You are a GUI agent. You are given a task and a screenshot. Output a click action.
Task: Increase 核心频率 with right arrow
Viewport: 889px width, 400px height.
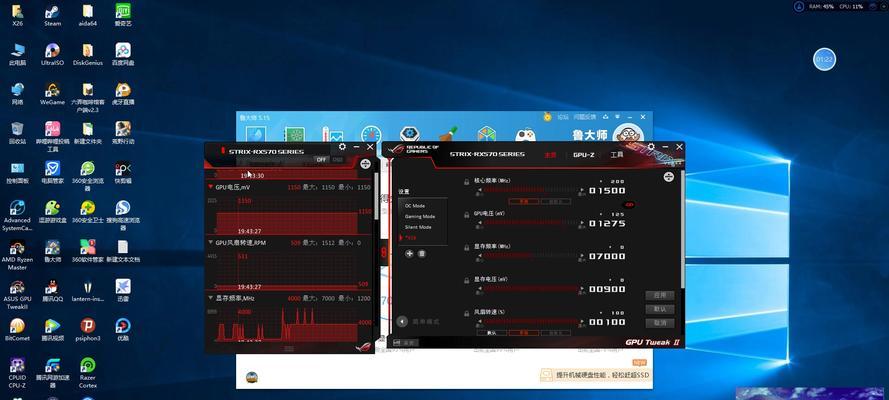coord(582,189)
